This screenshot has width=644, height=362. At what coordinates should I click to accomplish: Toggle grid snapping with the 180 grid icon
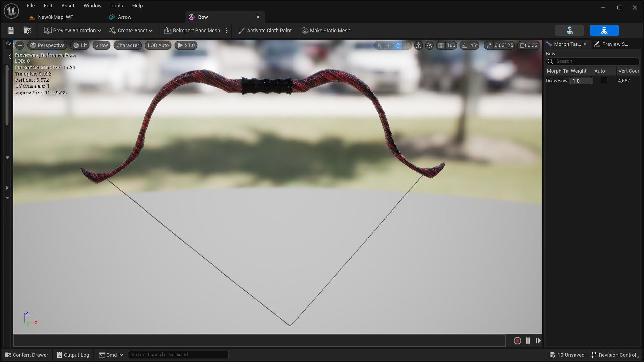[x=441, y=45]
